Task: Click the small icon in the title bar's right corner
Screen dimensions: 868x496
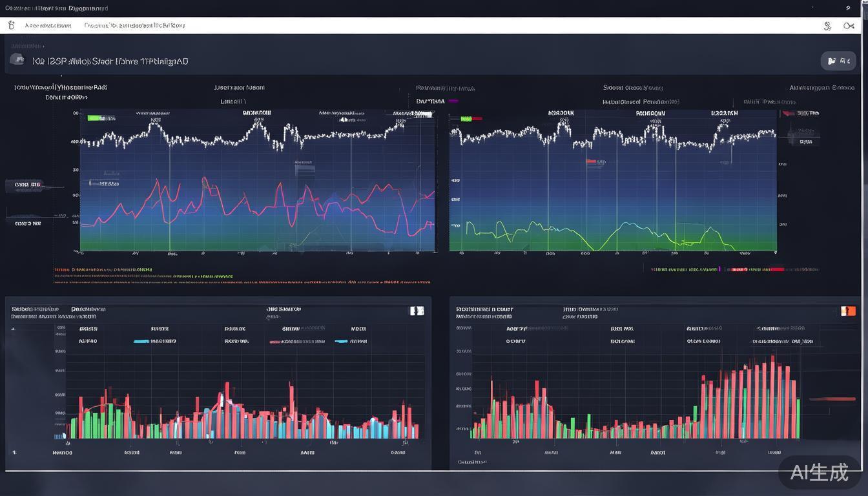Action: 848,8
